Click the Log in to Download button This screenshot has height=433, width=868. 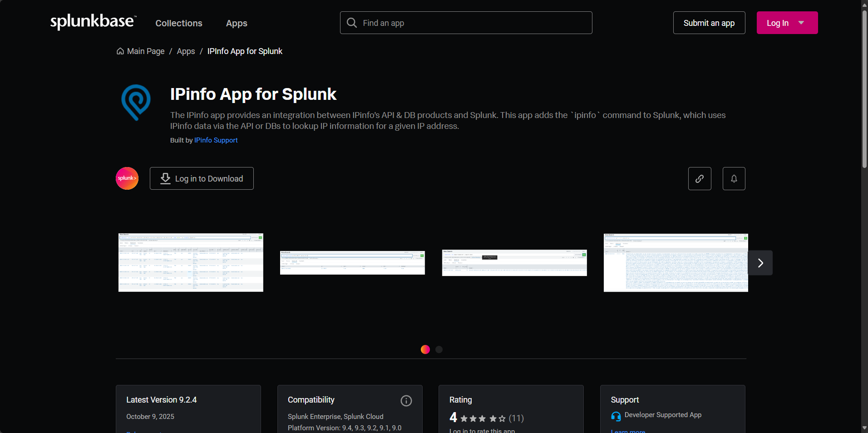[201, 178]
